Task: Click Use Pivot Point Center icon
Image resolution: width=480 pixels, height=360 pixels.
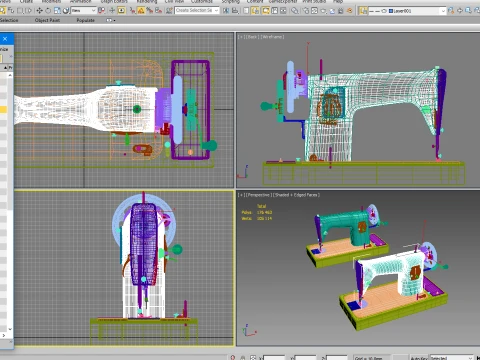Action: point(102,11)
